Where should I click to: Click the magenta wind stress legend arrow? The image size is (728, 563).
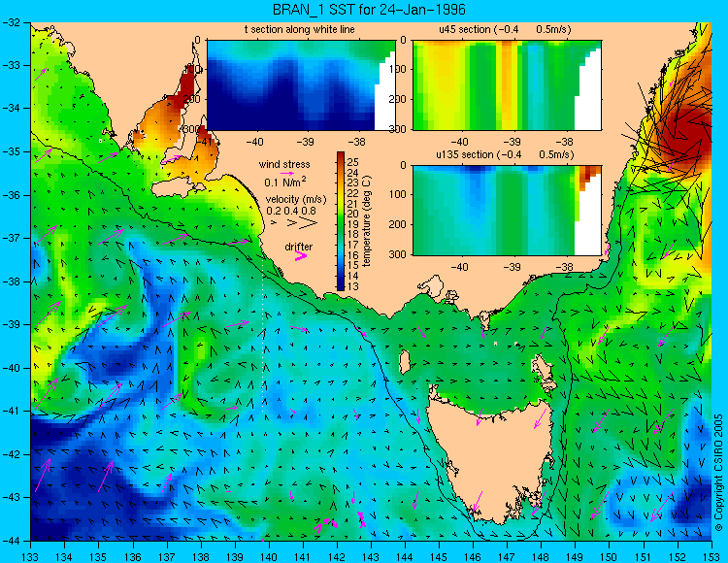coord(287,173)
